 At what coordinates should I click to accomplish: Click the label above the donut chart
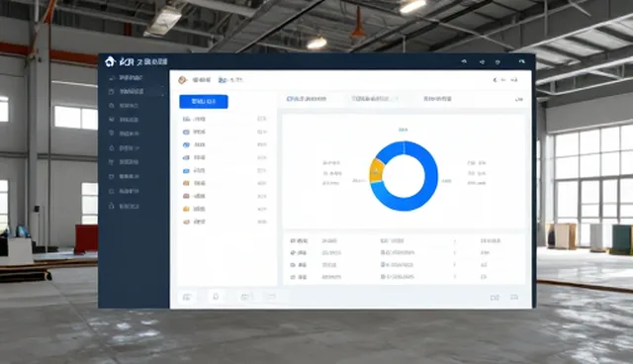click(403, 130)
